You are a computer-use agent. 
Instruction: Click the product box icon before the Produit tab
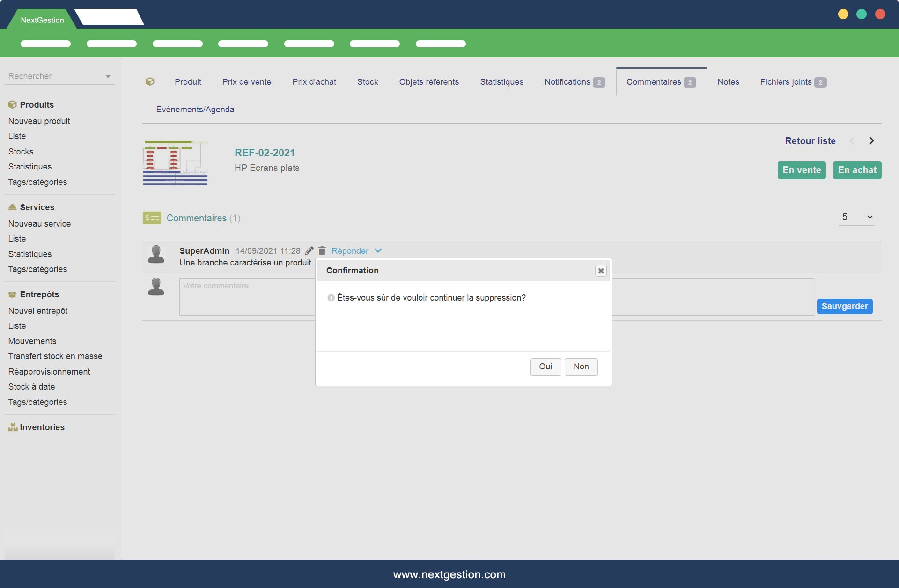150,81
